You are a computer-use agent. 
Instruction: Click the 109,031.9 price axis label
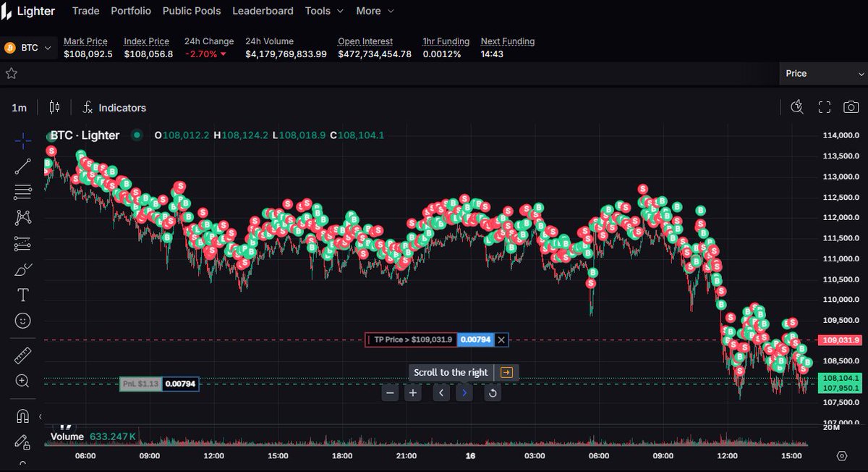coord(841,340)
